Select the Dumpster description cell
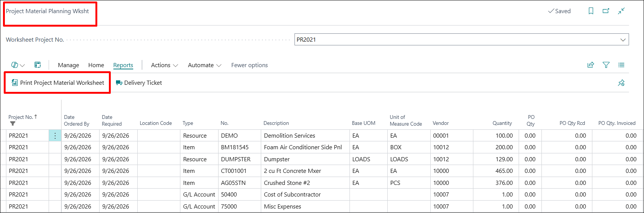 click(305, 159)
